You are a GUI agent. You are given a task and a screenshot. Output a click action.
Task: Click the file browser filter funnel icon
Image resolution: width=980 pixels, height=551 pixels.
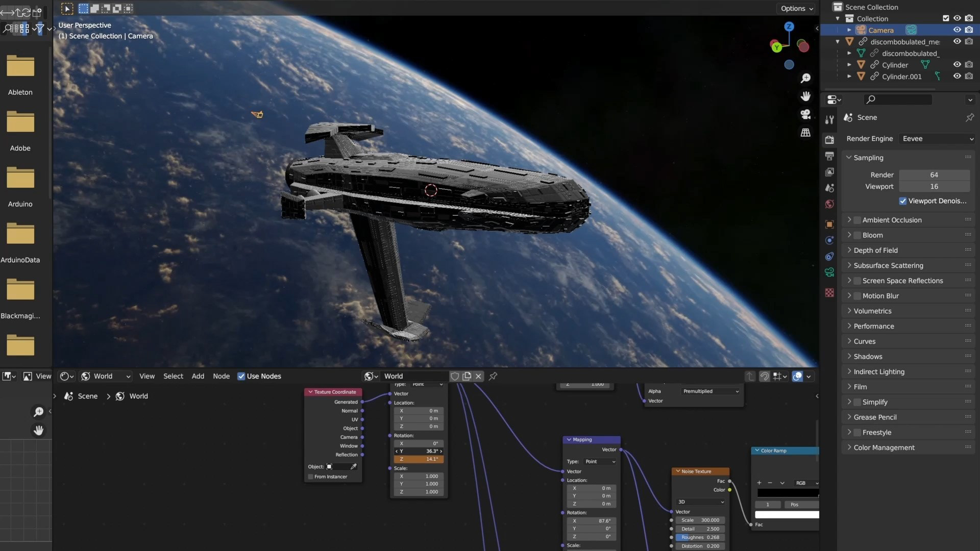(39, 29)
